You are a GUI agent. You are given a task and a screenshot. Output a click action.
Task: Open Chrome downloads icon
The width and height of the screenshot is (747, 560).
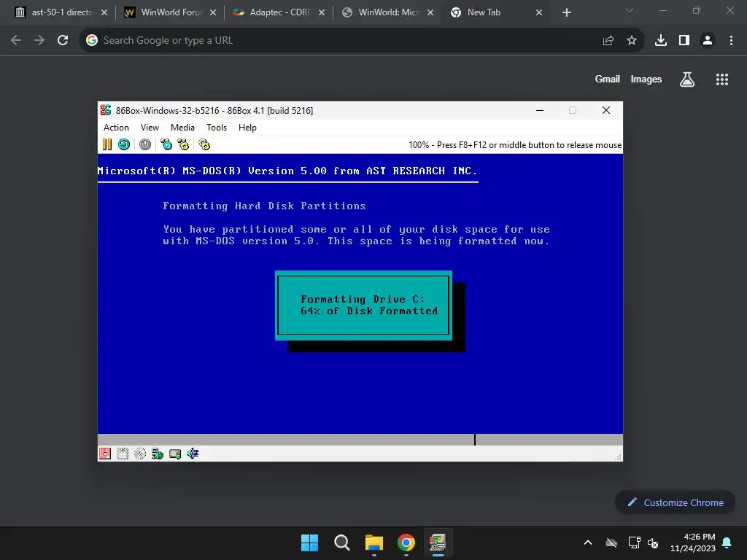click(661, 41)
